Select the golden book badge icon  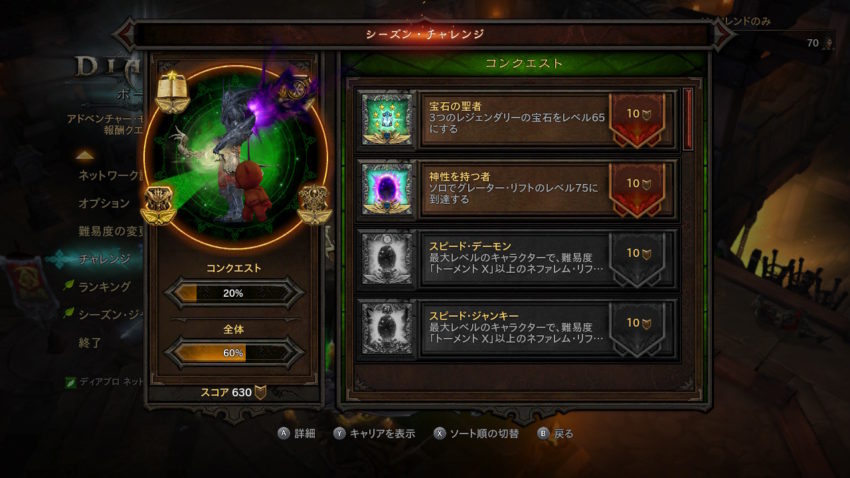click(172, 92)
